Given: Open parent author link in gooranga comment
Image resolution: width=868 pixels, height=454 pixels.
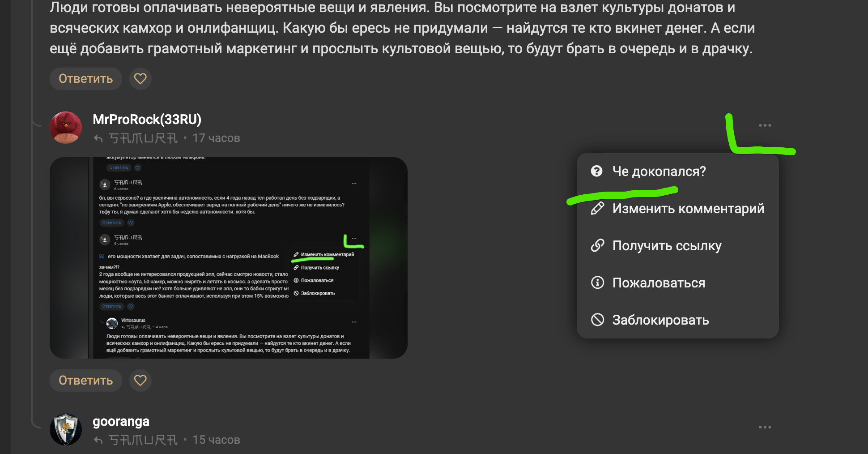Looking at the screenshot, I should coord(143,440).
